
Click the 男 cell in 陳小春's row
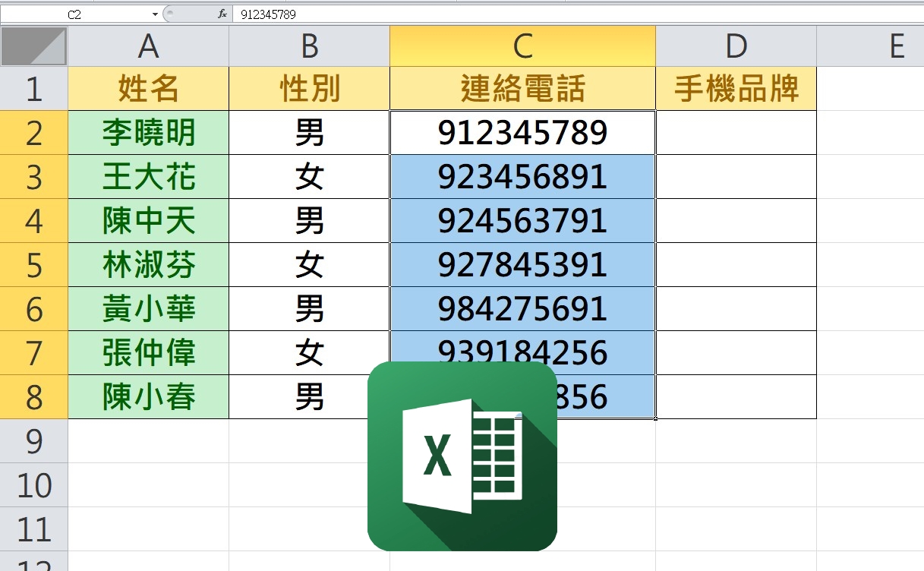[x=309, y=397]
